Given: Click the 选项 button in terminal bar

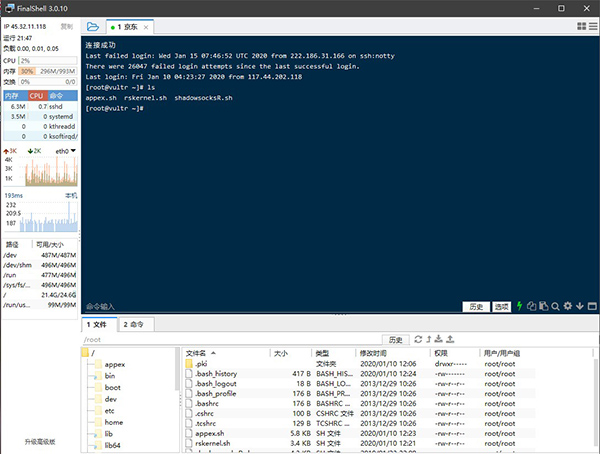Looking at the screenshot, I should coord(502,306).
